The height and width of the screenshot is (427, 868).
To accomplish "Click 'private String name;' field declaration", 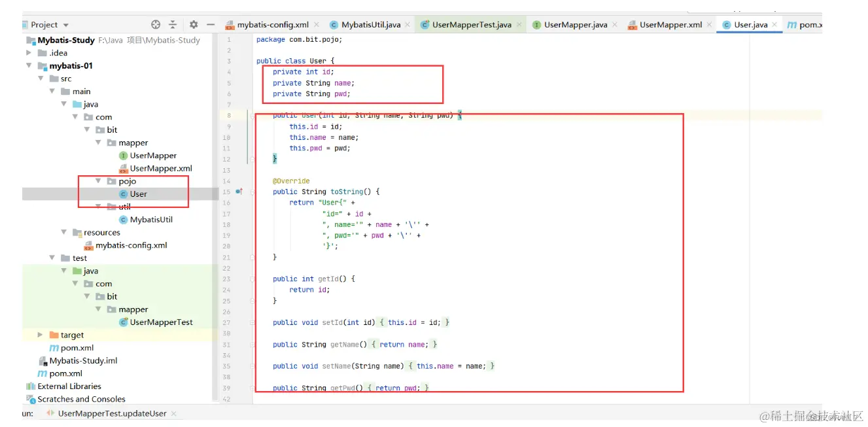I will [313, 83].
